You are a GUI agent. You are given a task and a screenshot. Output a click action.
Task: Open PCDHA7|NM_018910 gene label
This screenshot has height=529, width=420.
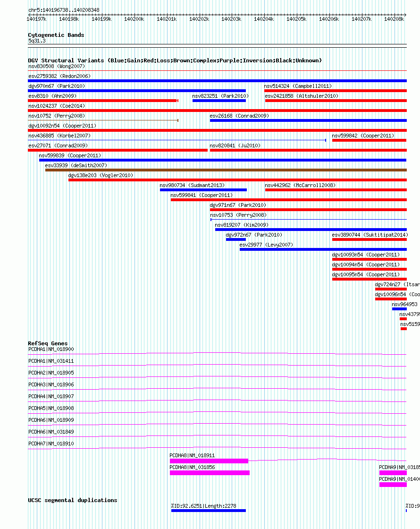pyautogui.click(x=51, y=444)
